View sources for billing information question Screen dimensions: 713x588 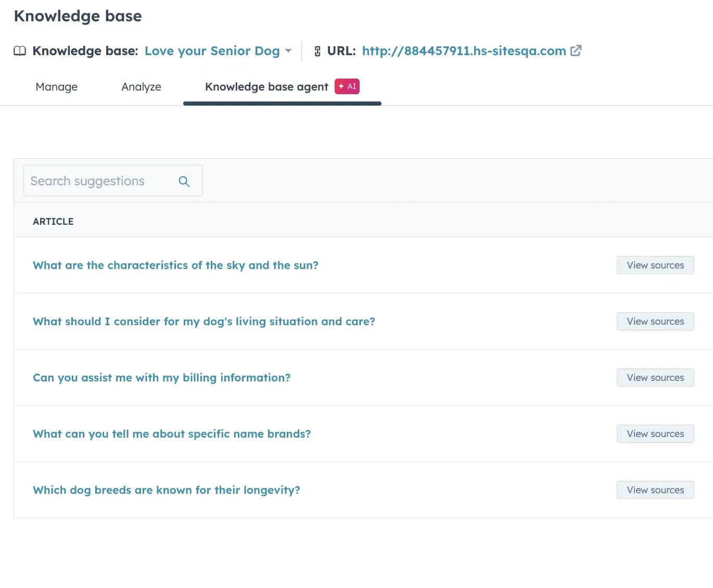click(655, 378)
